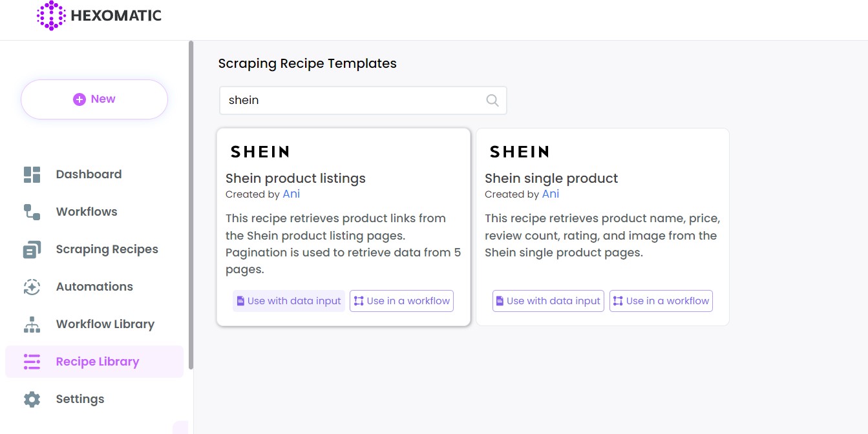The width and height of the screenshot is (868, 434).
Task: Select Workflows from the navigation menu
Action: (87, 211)
